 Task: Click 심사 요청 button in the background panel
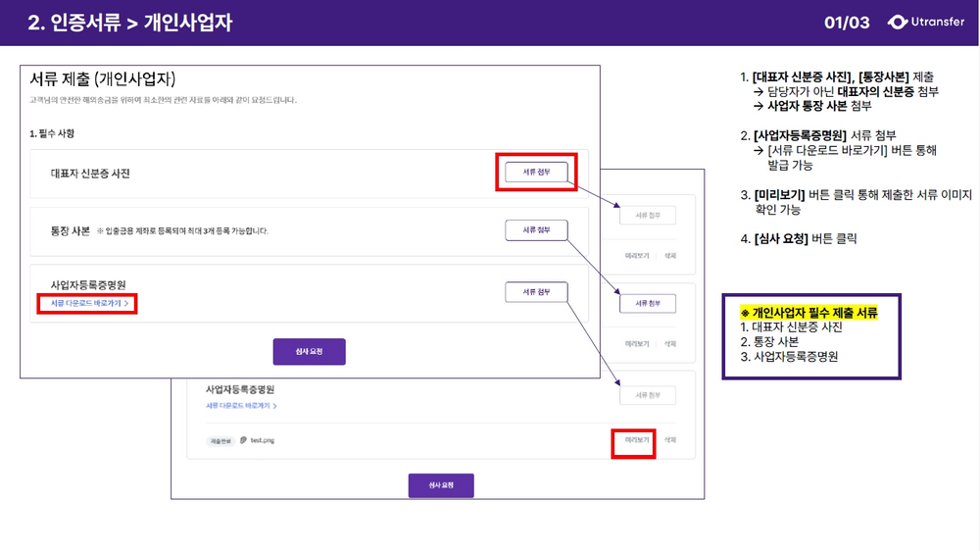point(441,485)
